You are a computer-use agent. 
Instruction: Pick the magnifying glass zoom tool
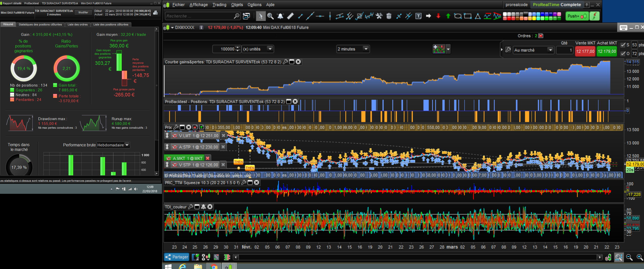[x=270, y=16]
